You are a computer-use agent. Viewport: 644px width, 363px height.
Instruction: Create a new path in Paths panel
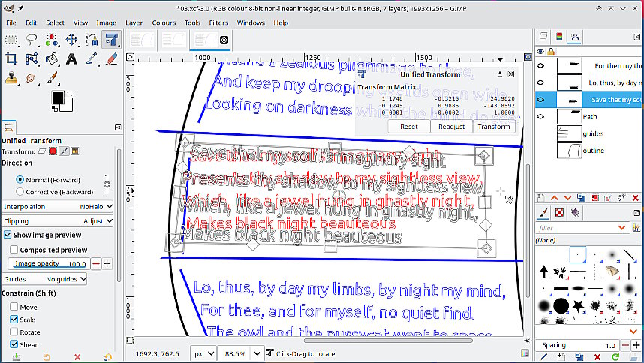tap(541, 198)
